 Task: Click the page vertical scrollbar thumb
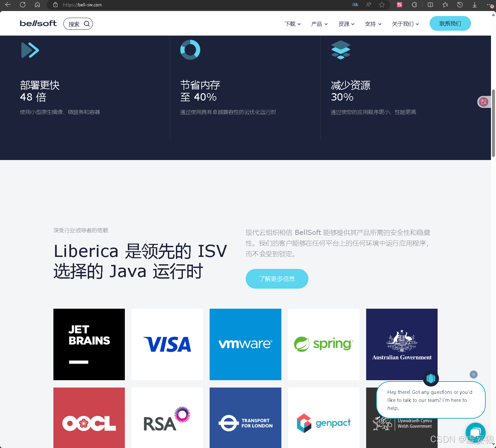click(x=493, y=123)
